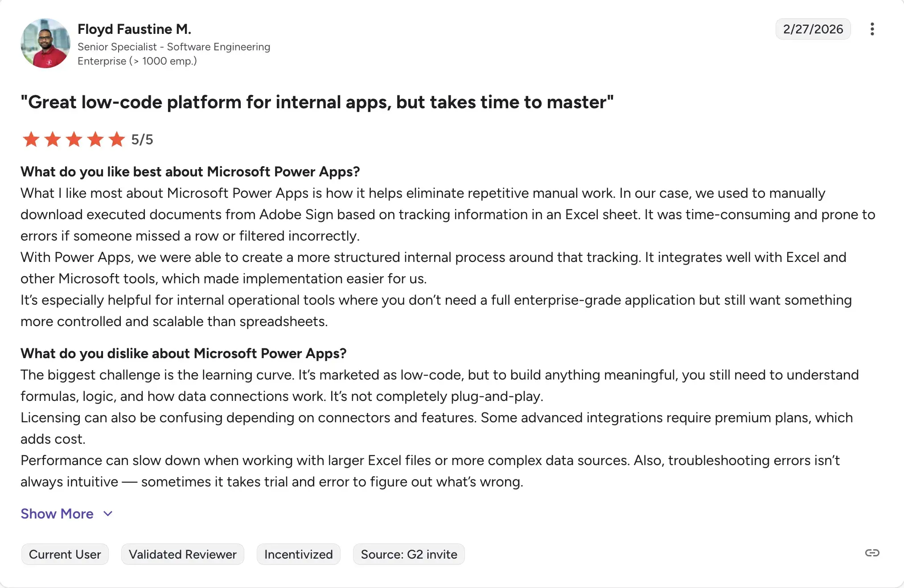Open reviewer name Floyd Faustine M.
The image size is (904, 588).
point(135,29)
